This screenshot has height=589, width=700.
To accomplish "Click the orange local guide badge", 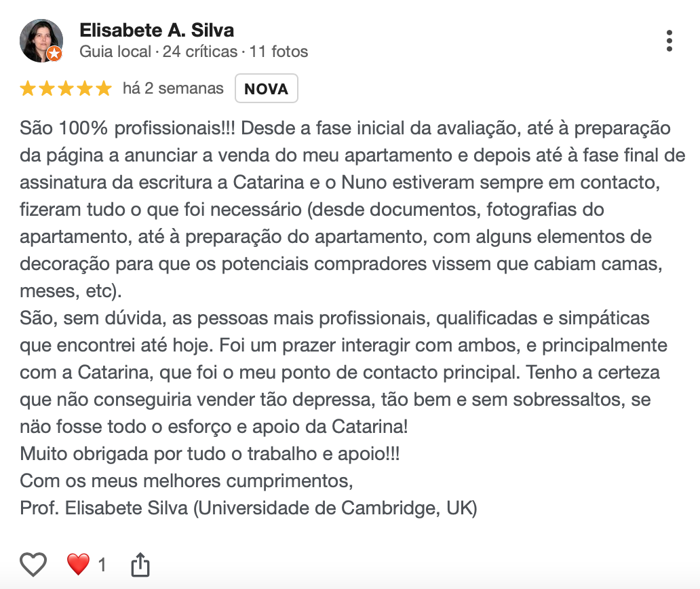I will point(54,54).
